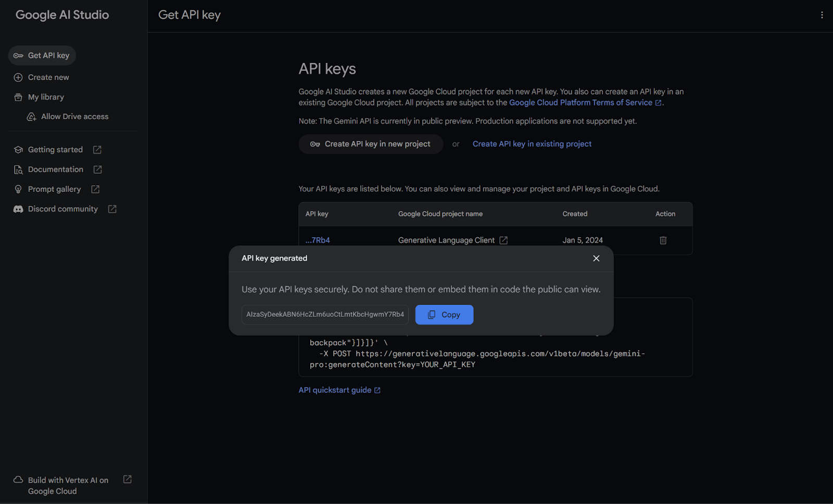833x504 pixels.
Task: Click external link icon after Terms of Service
Action: [x=659, y=103]
